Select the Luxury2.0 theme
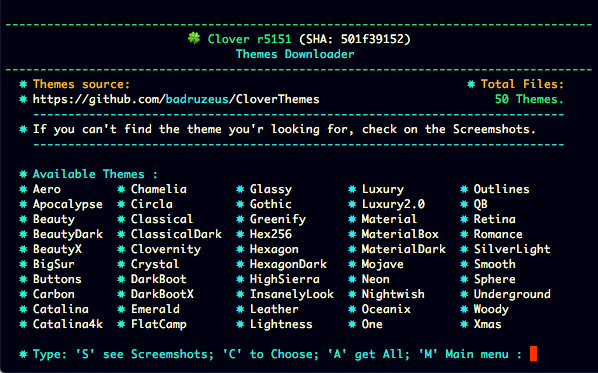This screenshot has height=373, width=598. click(x=394, y=205)
